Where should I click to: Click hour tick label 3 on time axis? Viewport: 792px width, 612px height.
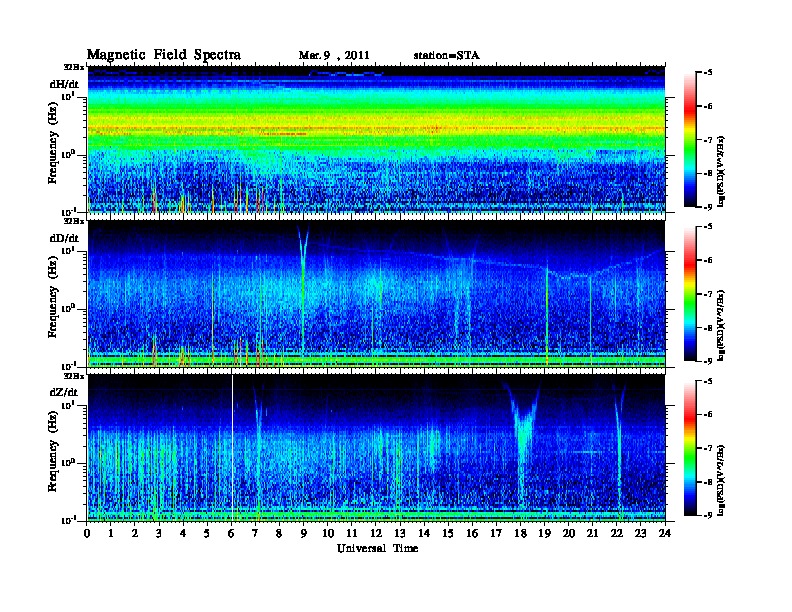click(x=159, y=533)
